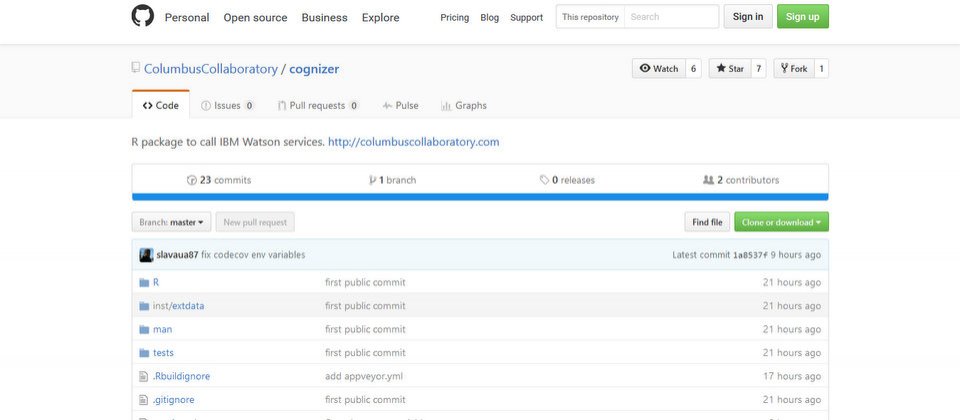The width and height of the screenshot is (960, 420).
Task: Open the Business menu item
Action: 324,17
